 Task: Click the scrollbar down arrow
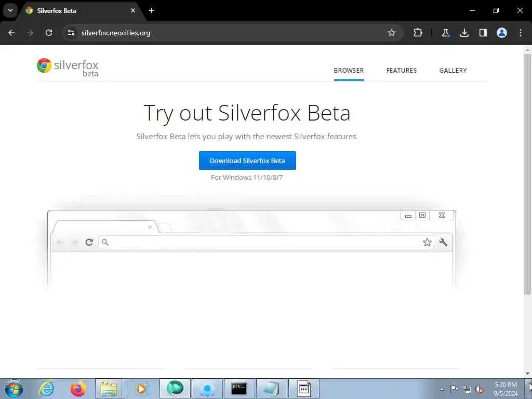527,374
